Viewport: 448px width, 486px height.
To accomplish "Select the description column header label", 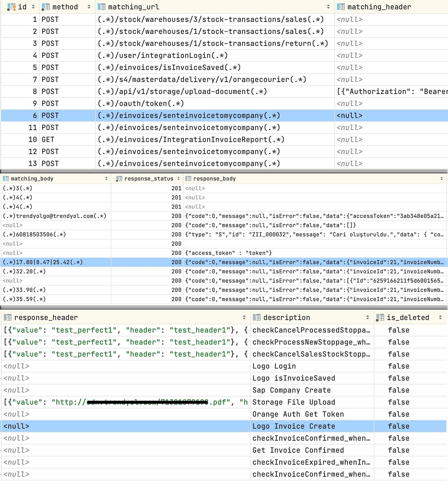I will 287,318.
